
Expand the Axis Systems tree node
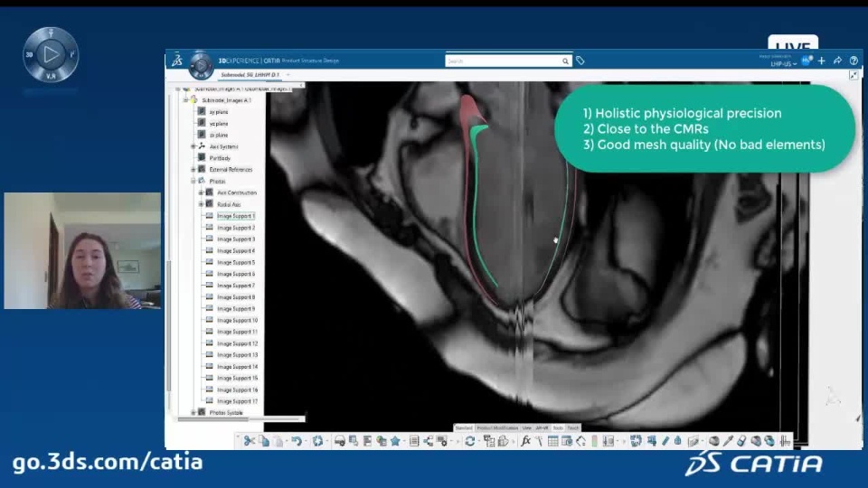[193, 146]
